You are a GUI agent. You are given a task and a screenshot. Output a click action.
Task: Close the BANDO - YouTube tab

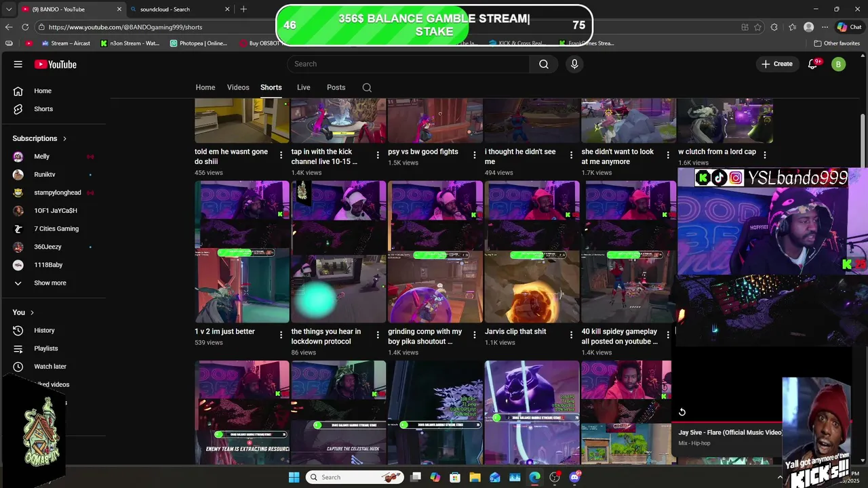coord(119,9)
